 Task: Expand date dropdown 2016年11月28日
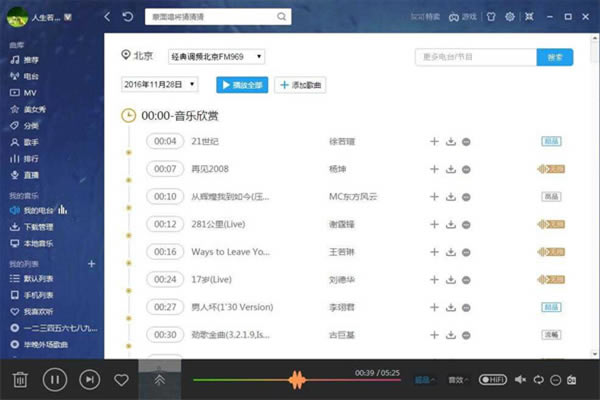159,84
